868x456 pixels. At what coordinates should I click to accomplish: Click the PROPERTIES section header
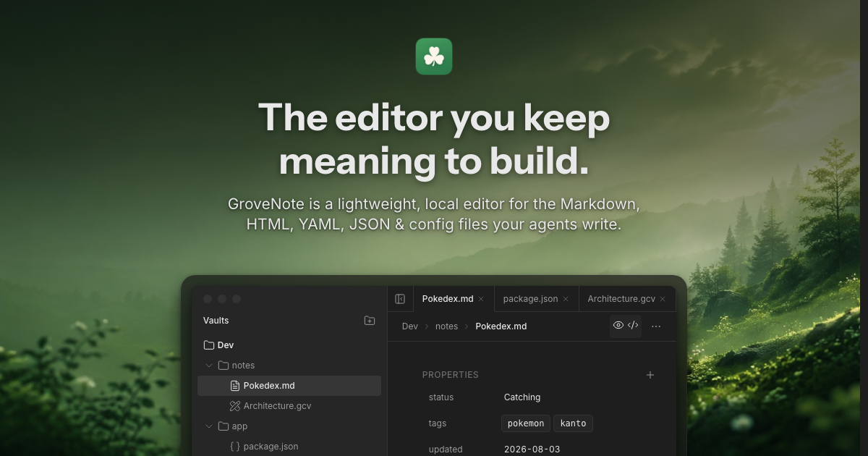pos(451,375)
